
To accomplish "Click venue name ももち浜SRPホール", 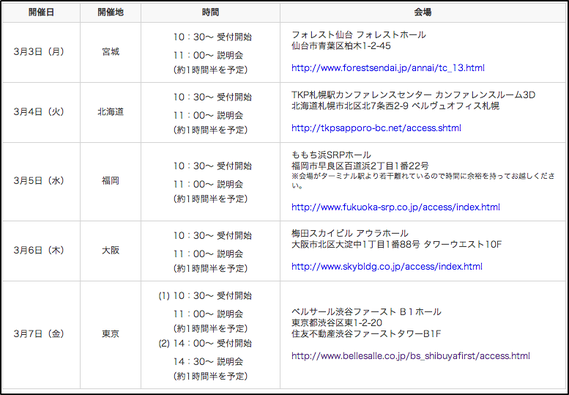I will point(331,155).
